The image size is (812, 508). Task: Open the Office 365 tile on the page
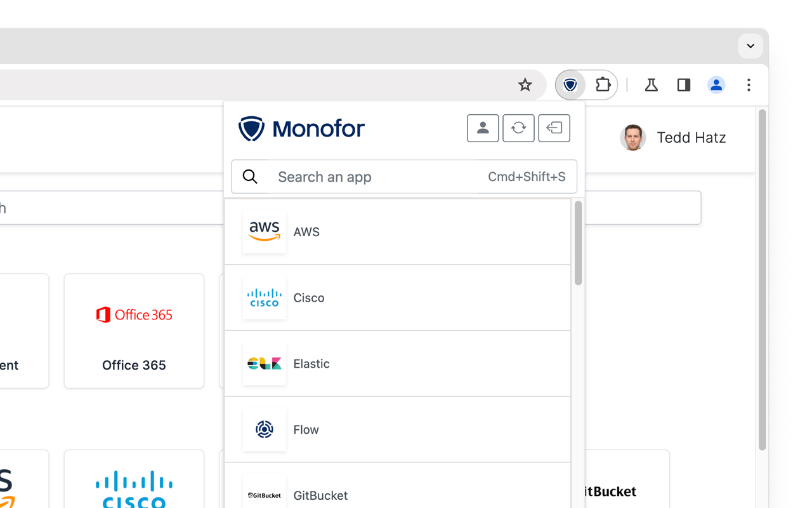pyautogui.click(x=134, y=330)
